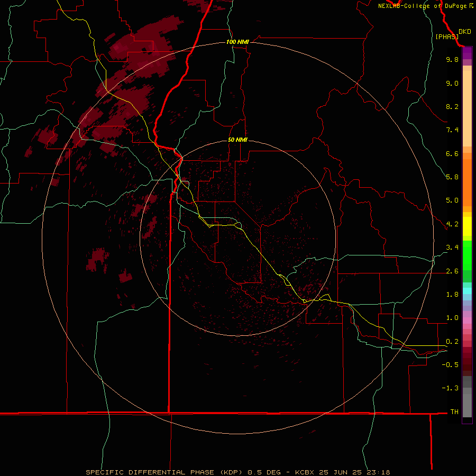Click the "[PHAS]" label beside the color bar
The image size is (476, 476).
(x=447, y=37)
